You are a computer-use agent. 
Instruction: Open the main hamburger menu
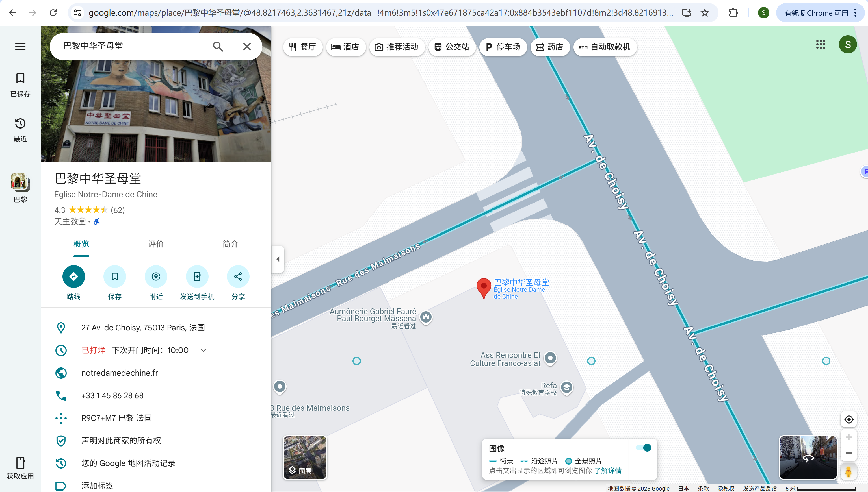pyautogui.click(x=20, y=47)
